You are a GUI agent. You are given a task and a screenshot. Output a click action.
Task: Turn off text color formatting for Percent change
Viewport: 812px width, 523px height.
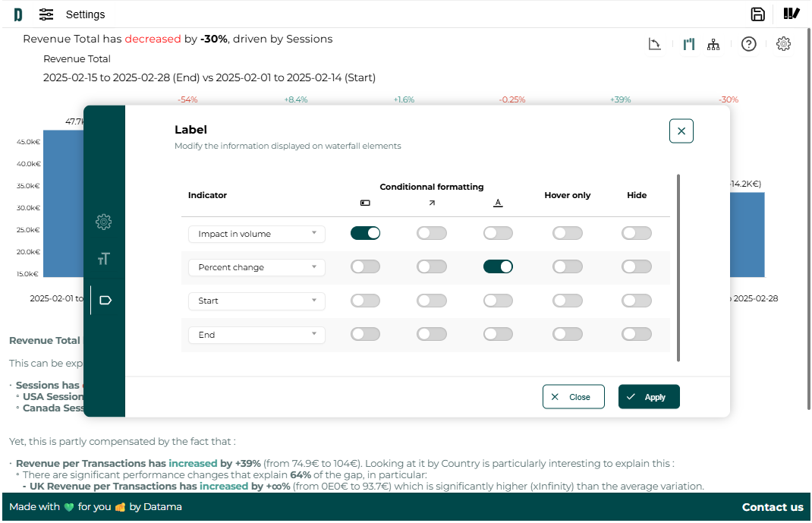(498, 266)
